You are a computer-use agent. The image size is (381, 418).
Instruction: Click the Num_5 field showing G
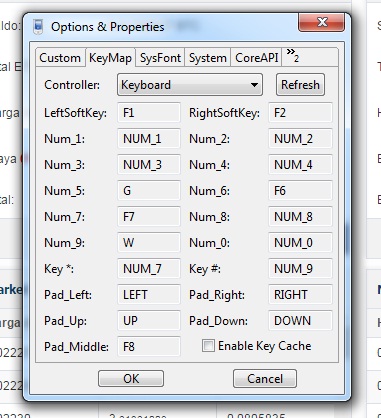(x=149, y=191)
